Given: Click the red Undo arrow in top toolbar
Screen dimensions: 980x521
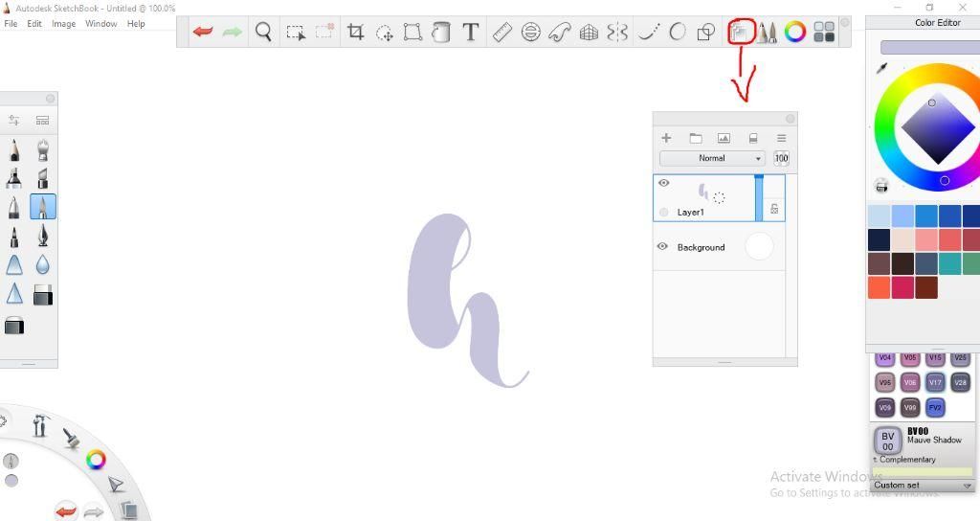Looking at the screenshot, I should [x=203, y=32].
